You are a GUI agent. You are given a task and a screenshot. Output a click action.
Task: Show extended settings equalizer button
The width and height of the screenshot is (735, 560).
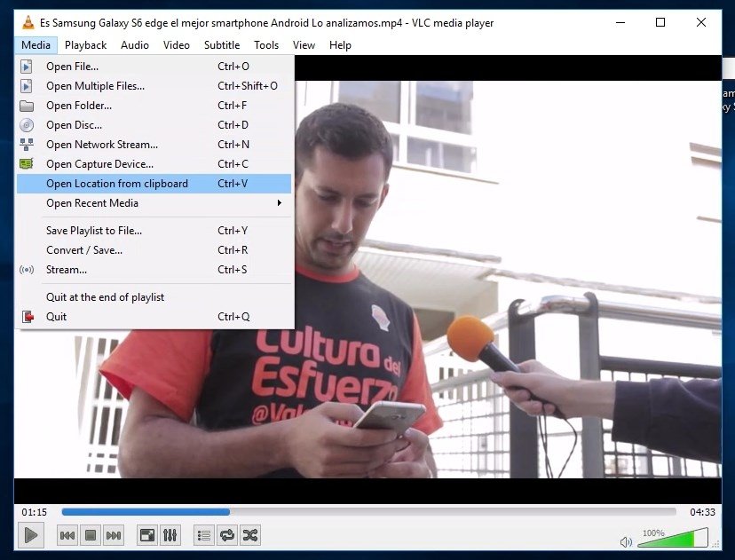pyautogui.click(x=170, y=535)
